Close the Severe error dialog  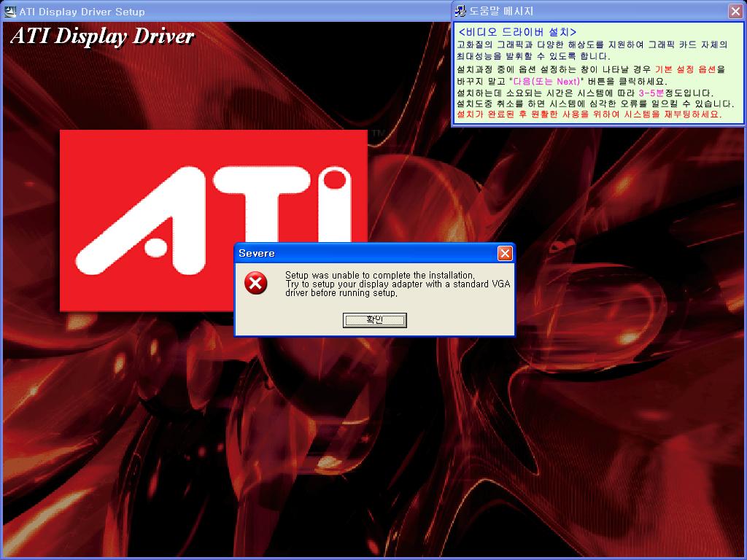(x=505, y=253)
